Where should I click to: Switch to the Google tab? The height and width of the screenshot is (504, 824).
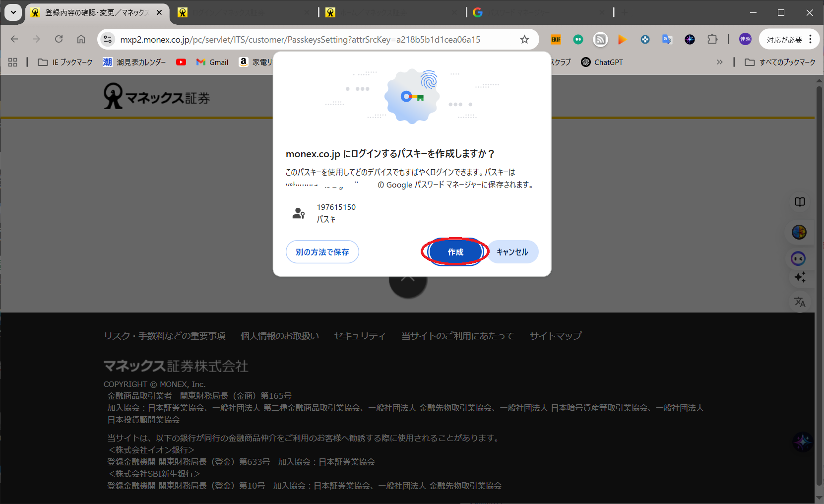[x=538, y=12]
